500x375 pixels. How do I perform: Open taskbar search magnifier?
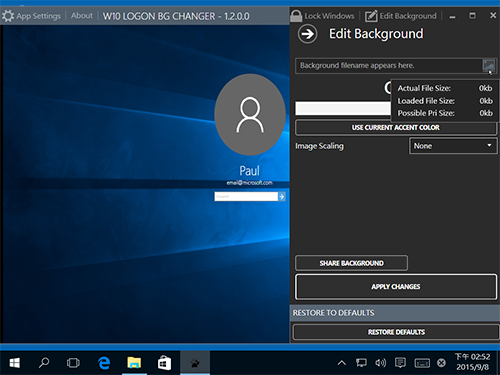(44, 363)
